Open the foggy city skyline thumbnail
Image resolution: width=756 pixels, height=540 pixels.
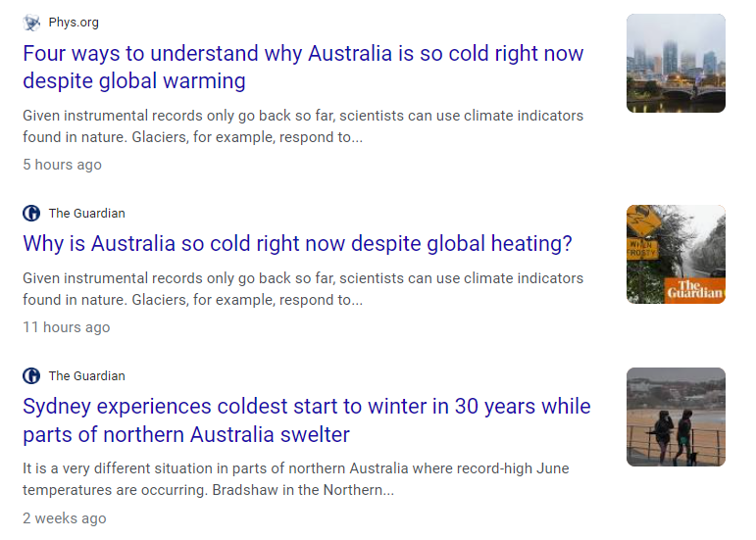click(676, 63)
